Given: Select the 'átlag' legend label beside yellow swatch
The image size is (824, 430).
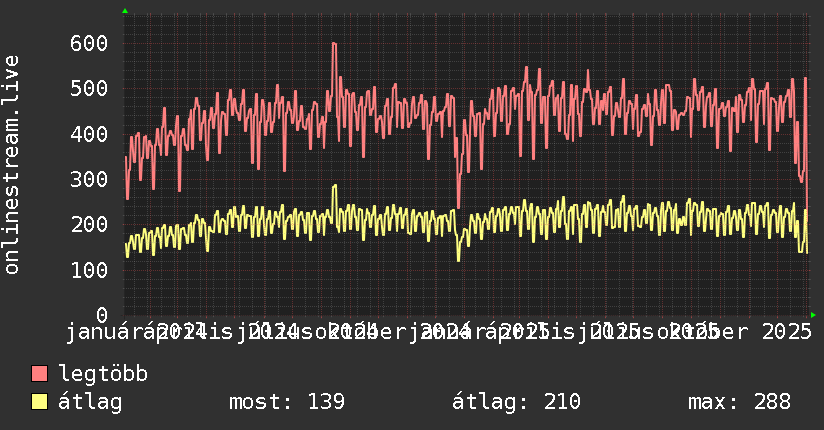Looking at the screenshot, I should [x=90, y=402].
